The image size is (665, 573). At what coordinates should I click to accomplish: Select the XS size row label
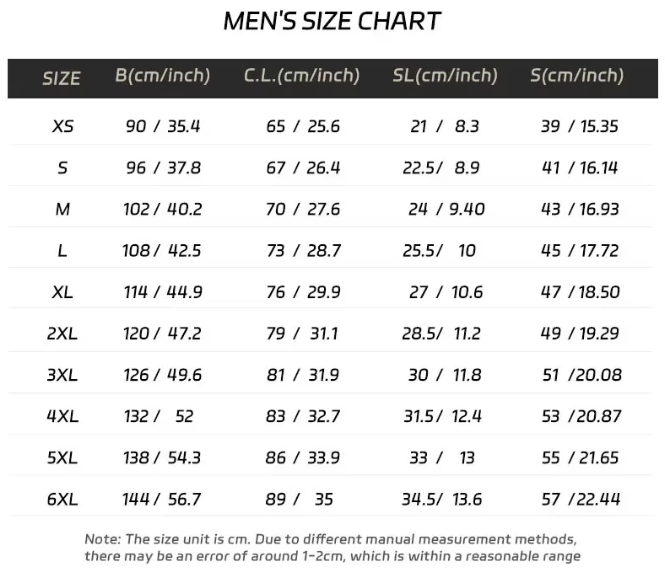[x=63, y=127]
